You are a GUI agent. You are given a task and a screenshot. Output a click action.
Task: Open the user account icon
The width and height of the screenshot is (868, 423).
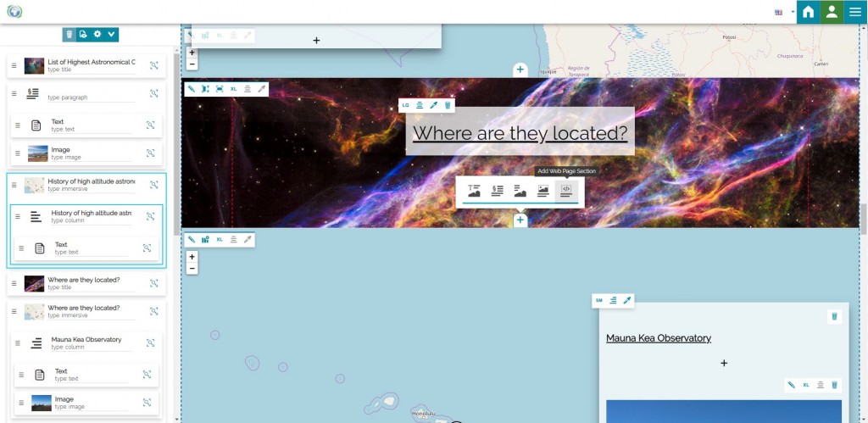pos(832,12)
